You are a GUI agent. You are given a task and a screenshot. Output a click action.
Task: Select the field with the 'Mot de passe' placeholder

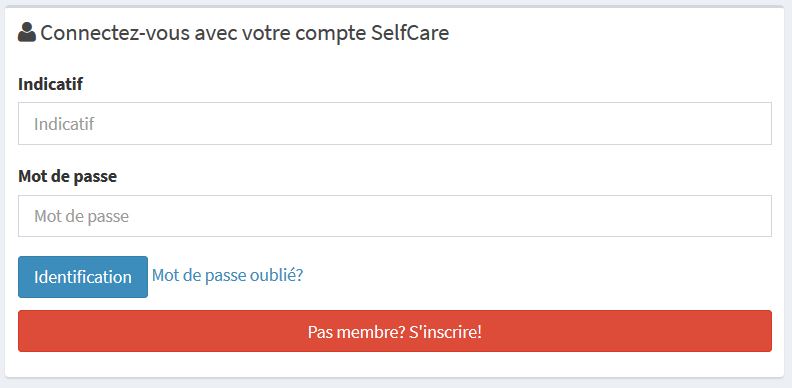[395, 216]
